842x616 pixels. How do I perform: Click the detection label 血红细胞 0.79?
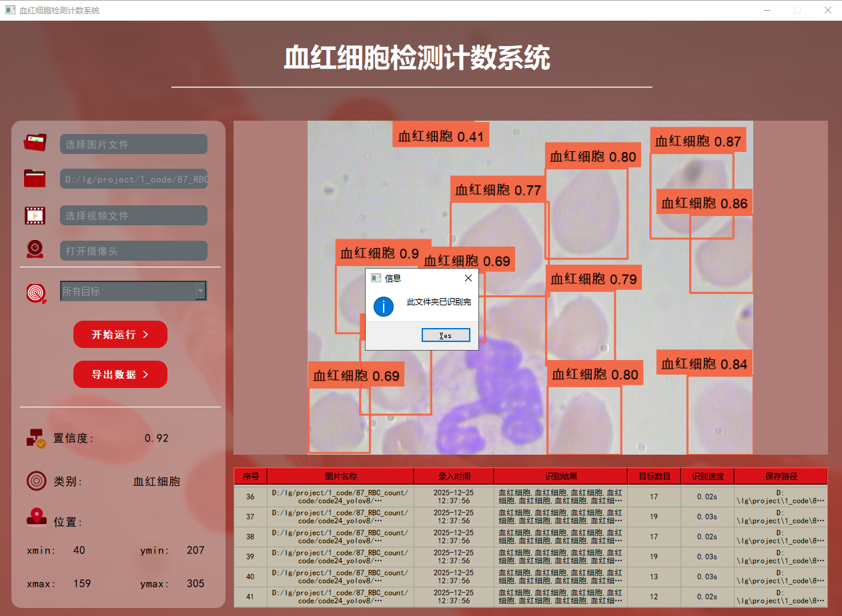tap(593, 279)
